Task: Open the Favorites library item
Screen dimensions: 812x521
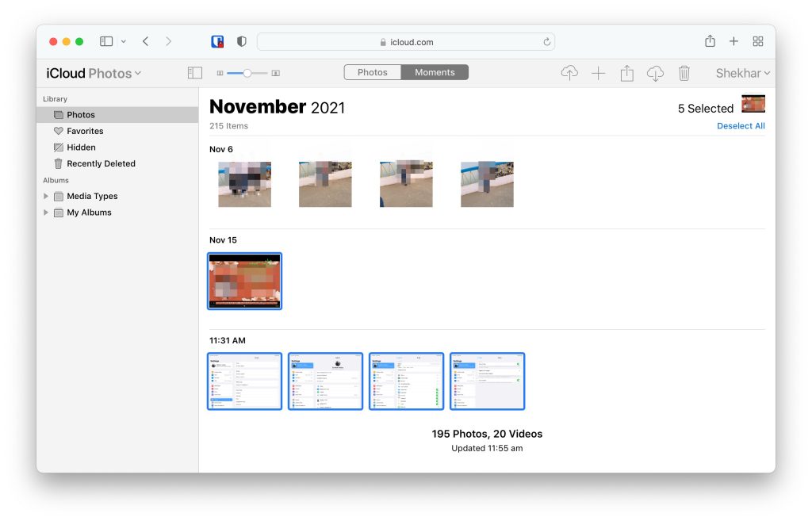Action: pos(117,131)
